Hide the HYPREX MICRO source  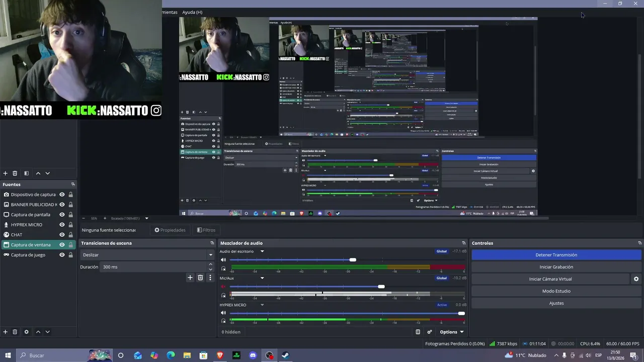(x=62, y=225)
